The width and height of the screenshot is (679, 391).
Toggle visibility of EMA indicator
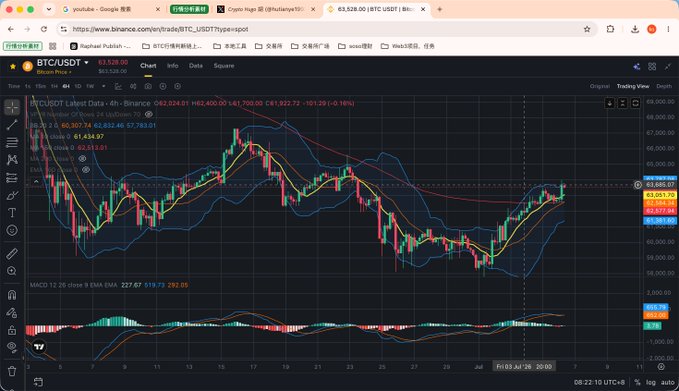[x=86, y=170]
